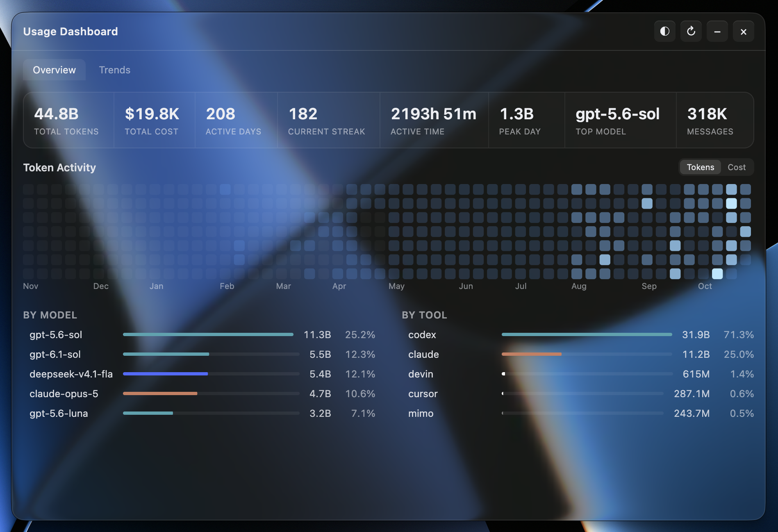
Task: Click the claude-opus-5 model name
Action: tap(64, 394)
